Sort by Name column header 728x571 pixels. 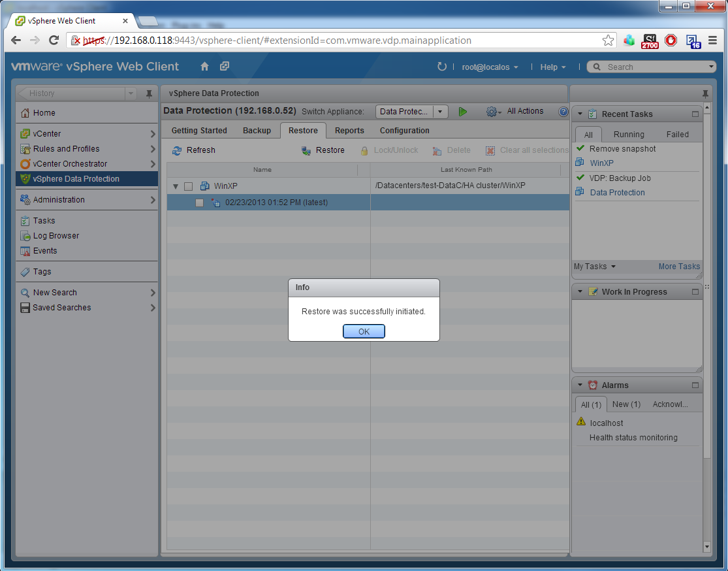(262, 170)
